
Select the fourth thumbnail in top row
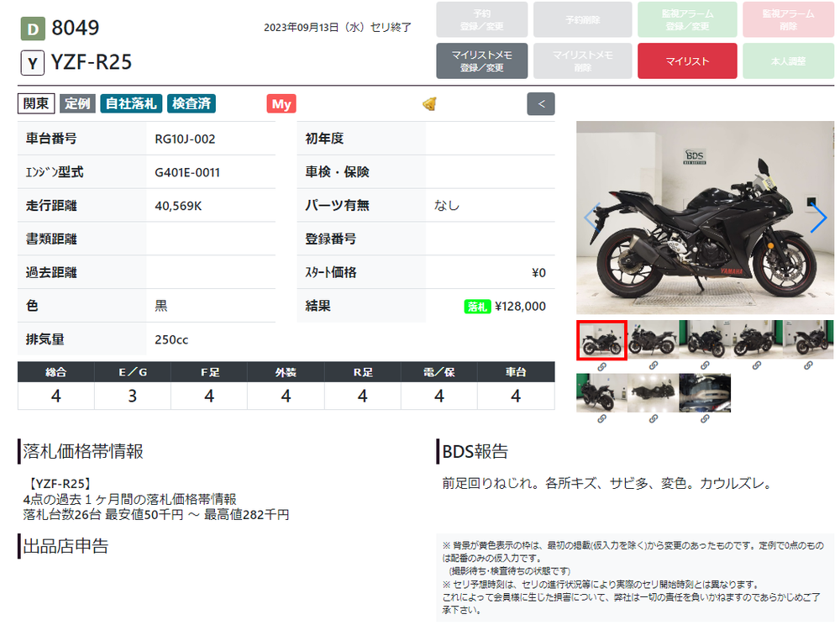[x=757, y=339]
